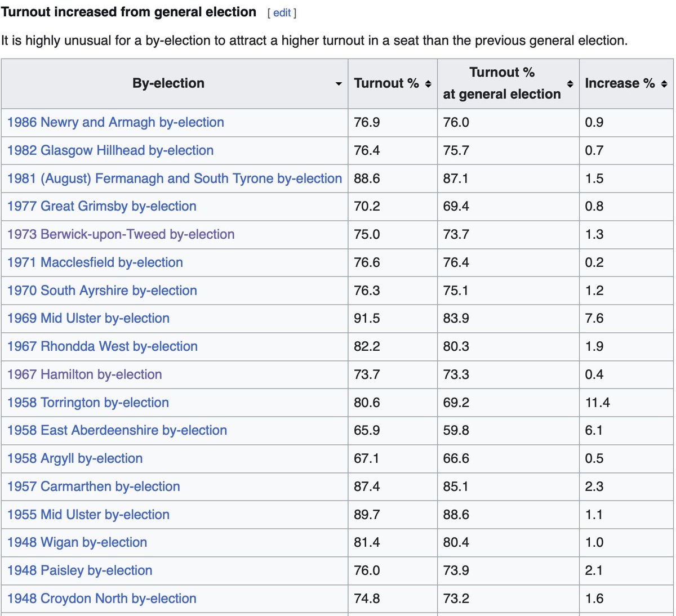Select turnout 89.7 for 1955 Mid Ulster
Screen dimensions: 676x616
(367, 515)
